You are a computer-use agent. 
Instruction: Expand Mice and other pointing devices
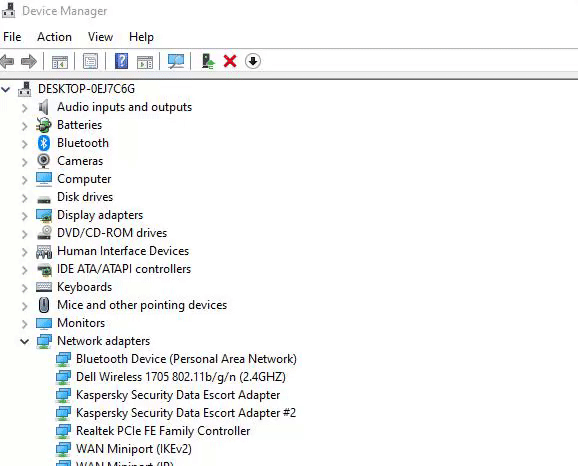click(x=25, y=307)
